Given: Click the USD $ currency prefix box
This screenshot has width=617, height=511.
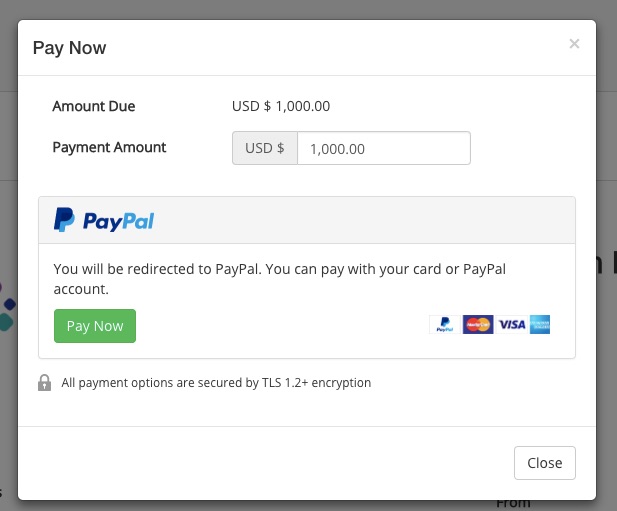Looking at the screenshot, I should (265, 148).
